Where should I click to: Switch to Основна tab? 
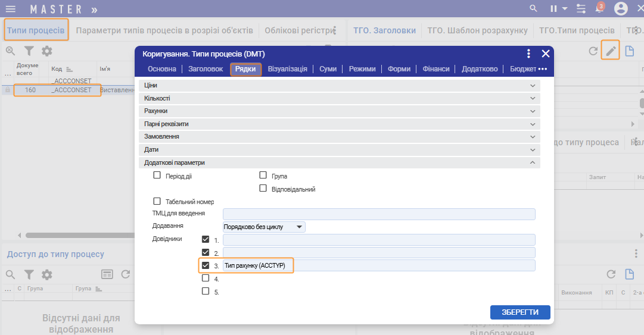point(162,69)
